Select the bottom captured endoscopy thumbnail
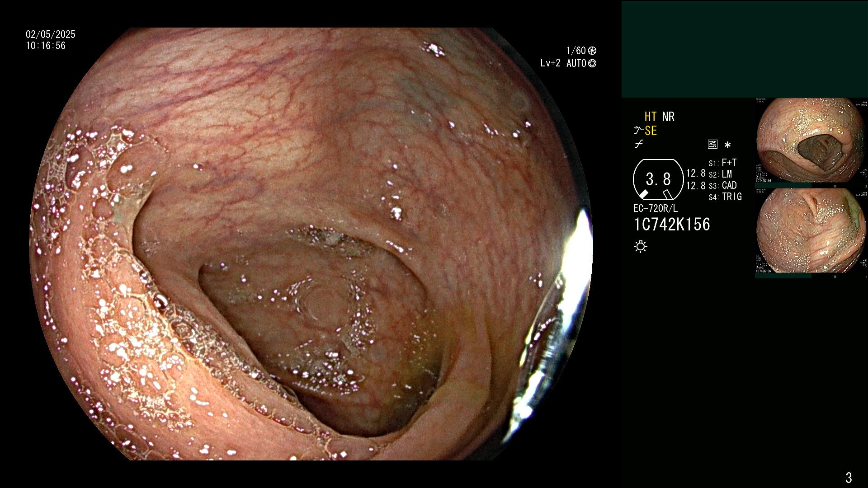The width and height of the screenshot is (868, 488). pyautogui.click(x=811, y=230)
